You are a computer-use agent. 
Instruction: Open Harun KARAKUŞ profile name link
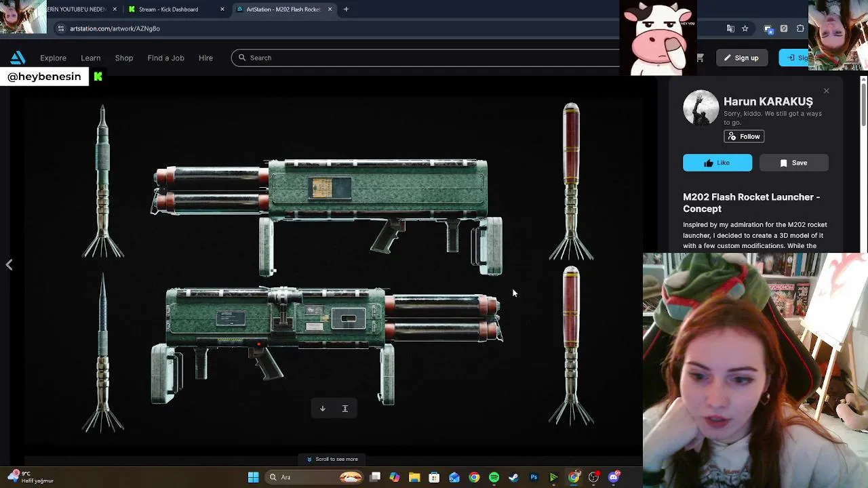pos(768,102)
